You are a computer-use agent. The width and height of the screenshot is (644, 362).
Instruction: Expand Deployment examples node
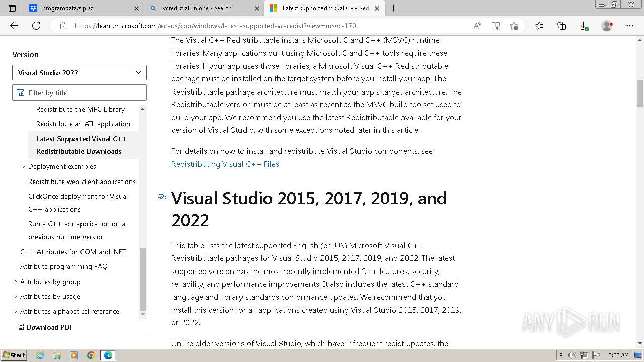(x=23, y=166)
